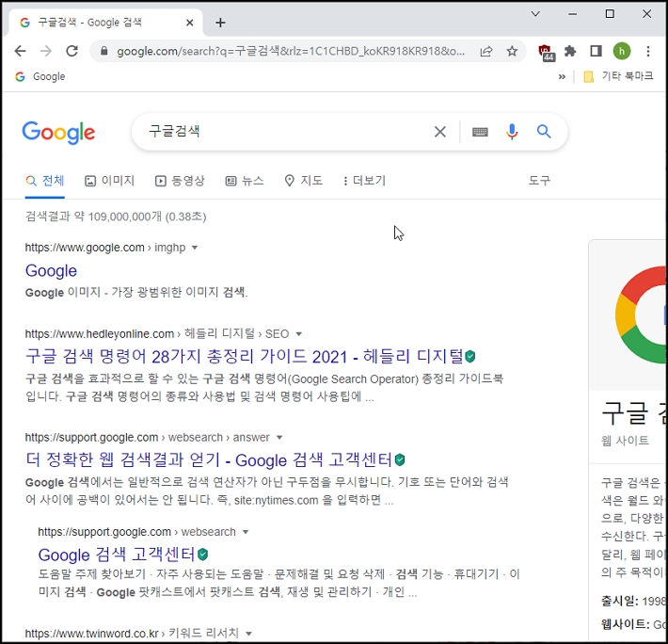668x644 pixels.
Task: Click the padlock site info icon
Action: [x=103, y=51]
